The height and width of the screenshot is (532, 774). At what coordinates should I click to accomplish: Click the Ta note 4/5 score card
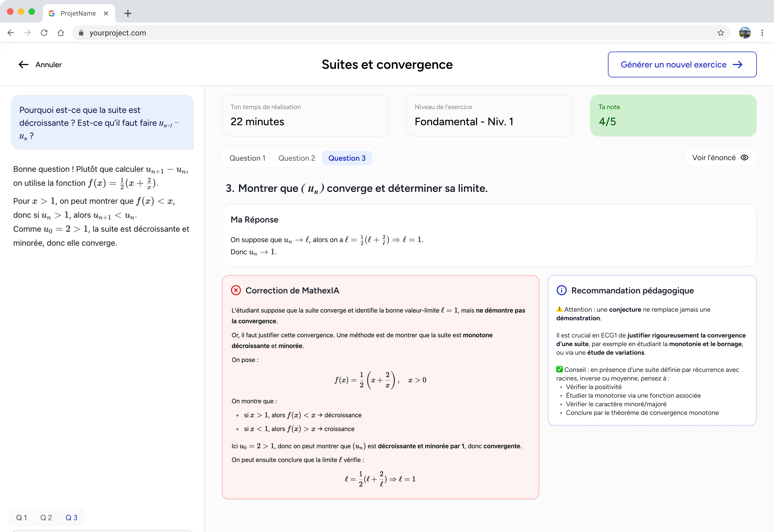673,115
